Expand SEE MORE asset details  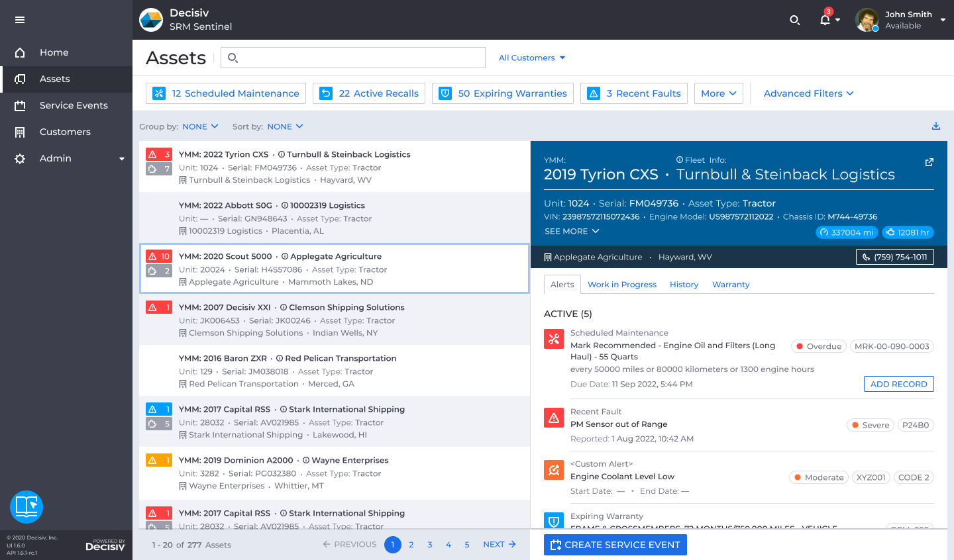coord(572,231)
